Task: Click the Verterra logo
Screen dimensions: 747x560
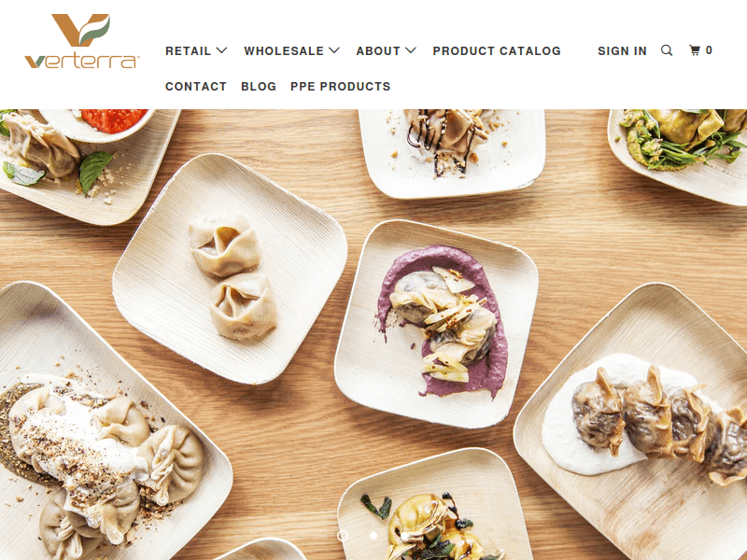Action: [x=82, y=41]
